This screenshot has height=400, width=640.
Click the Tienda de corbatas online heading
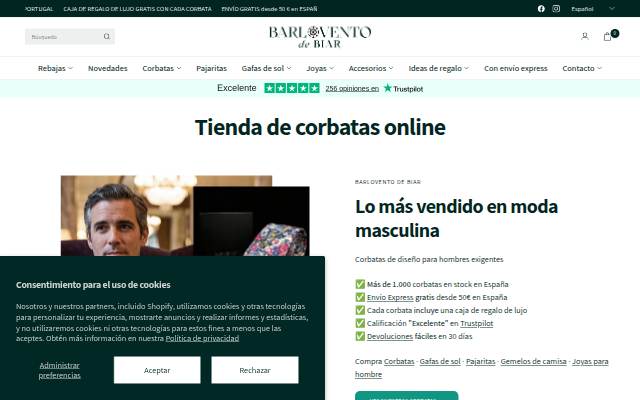(320, 127)
